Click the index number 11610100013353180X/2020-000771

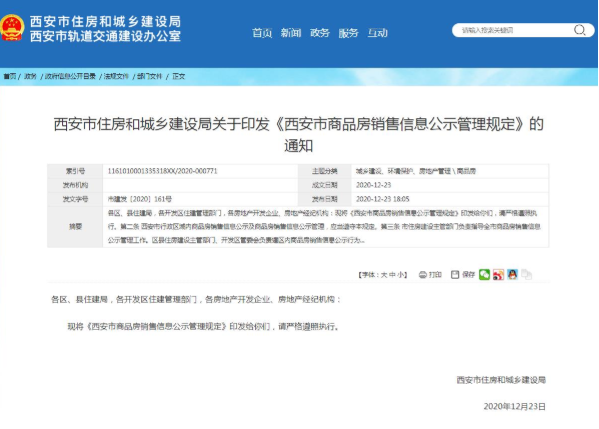pyautogui.click(x=162, y=171)
